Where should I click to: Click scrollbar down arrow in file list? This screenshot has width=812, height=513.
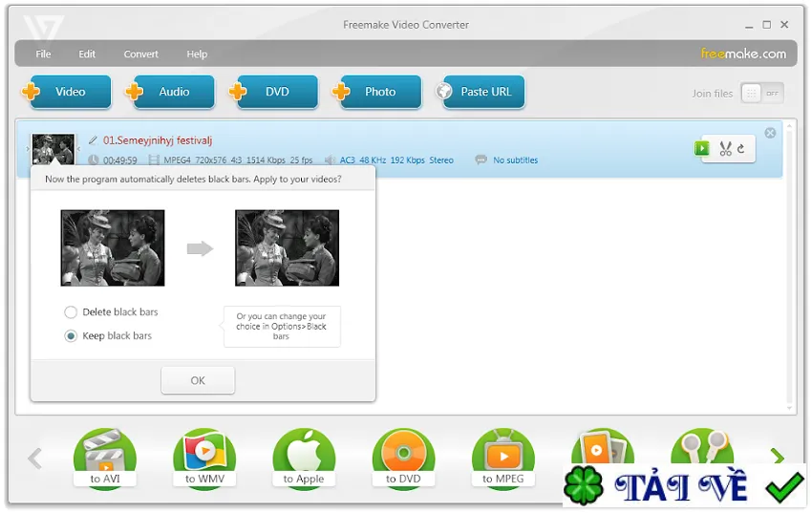(789, 408)
